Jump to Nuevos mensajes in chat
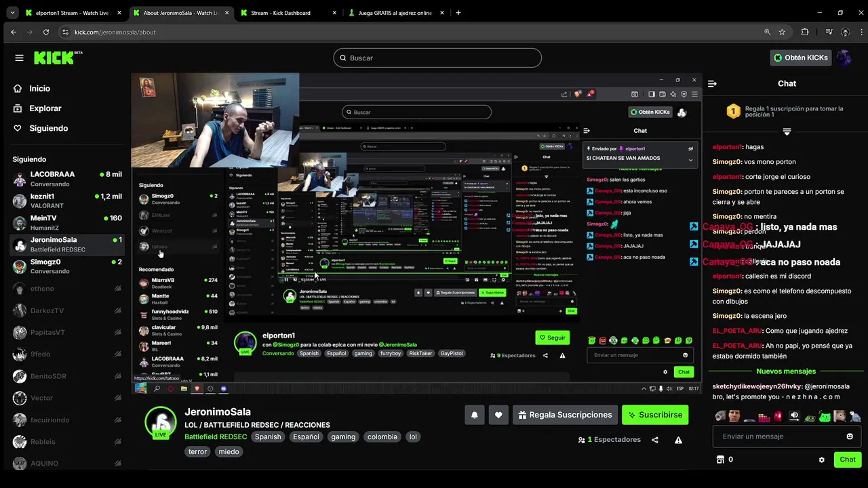 coord(786,371)
